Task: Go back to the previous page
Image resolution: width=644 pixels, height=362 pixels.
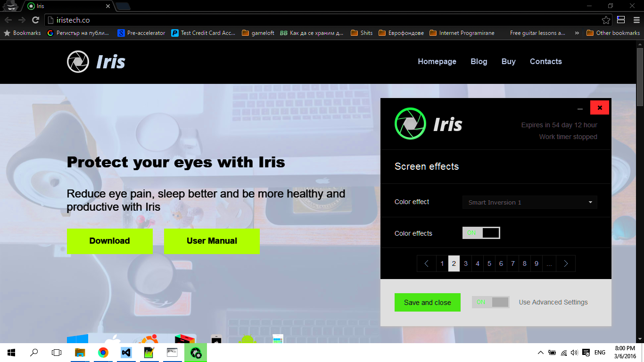Action: [x=8, y=20]
